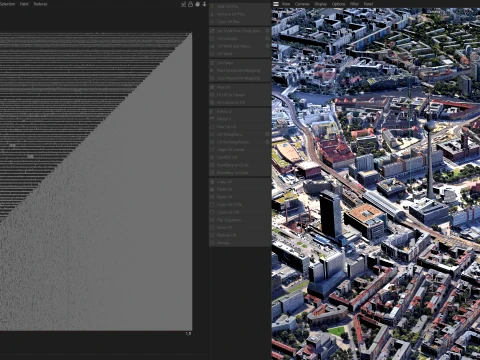Click the UV Straighten icon
This screenshot has width=480, height=360.
pos(212,134)
